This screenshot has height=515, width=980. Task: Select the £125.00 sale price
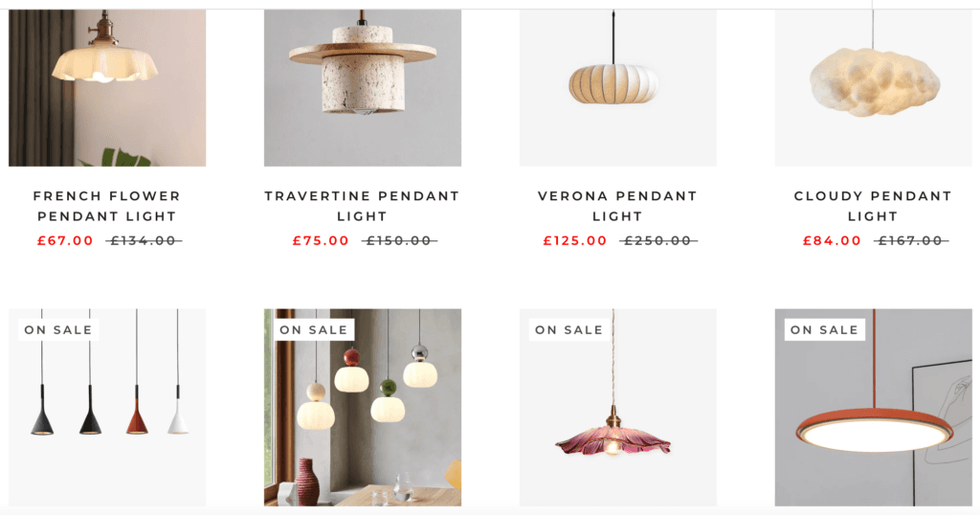point(575,240)
